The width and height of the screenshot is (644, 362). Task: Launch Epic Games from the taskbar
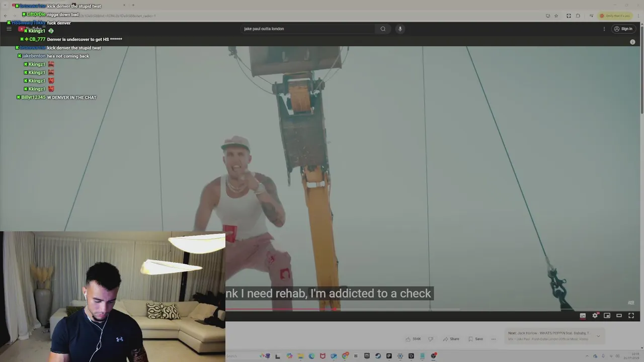point(367,356)
